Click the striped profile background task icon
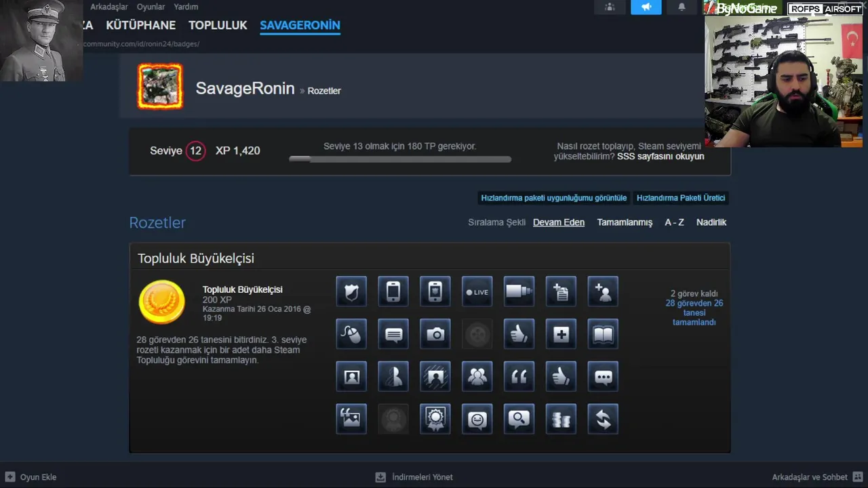868x488 pixels. pos(435,376)
